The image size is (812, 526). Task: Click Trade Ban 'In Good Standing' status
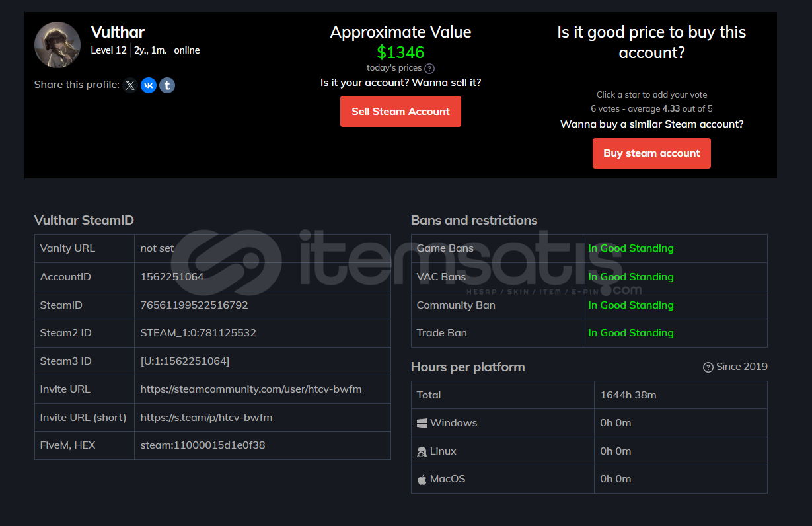631,333
